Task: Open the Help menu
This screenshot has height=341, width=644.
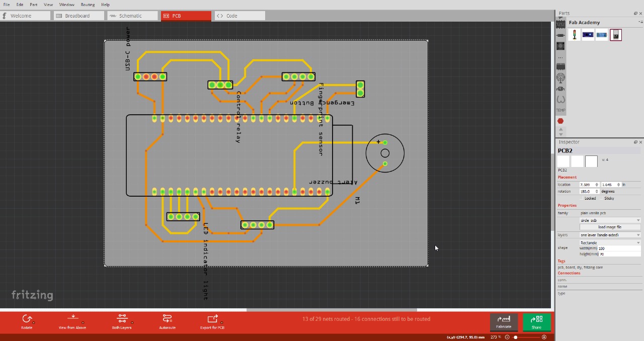Action: click(105, 5)
